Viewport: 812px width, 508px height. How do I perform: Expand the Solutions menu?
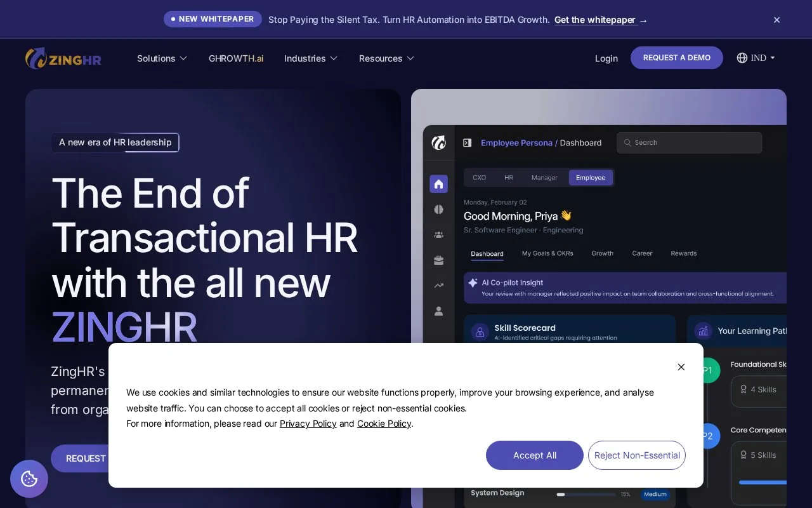162,58
